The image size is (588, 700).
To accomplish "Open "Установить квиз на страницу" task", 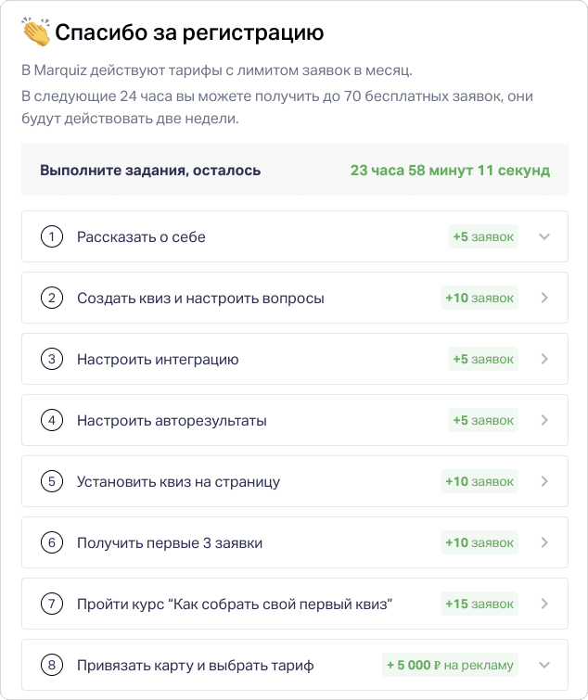I will (x=178, y=481).
